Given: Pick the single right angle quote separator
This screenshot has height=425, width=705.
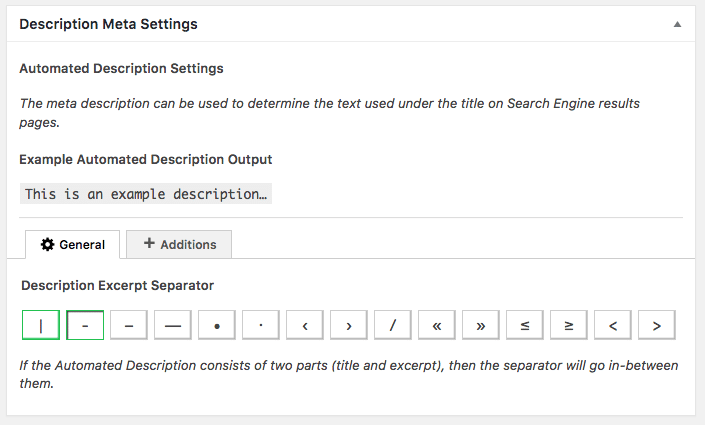Looking at the screenshot, I should [x=349, y=325].
